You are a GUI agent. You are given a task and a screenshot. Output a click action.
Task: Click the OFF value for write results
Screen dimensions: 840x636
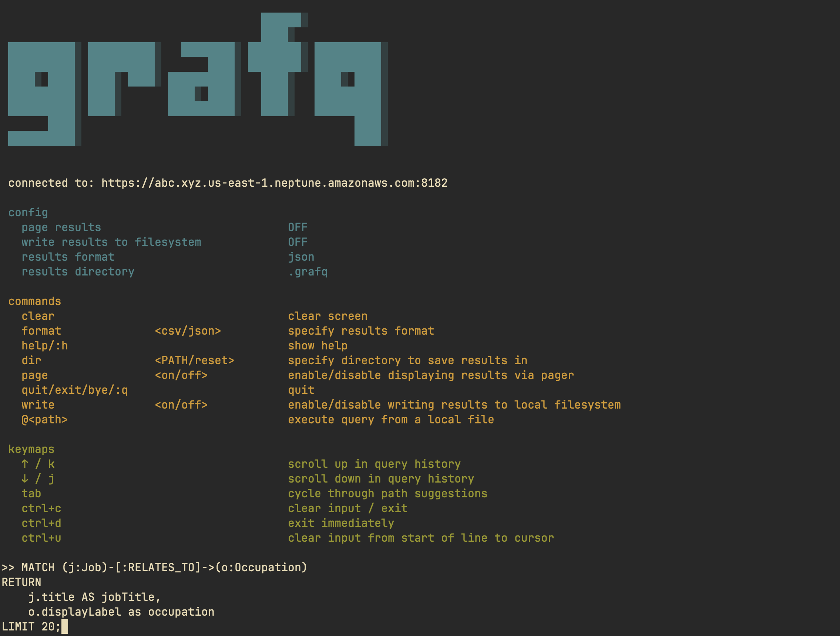[298, 242]
